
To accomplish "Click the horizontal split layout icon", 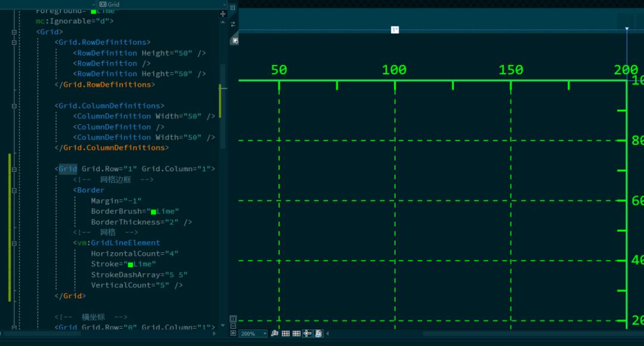I will (233, 326).
